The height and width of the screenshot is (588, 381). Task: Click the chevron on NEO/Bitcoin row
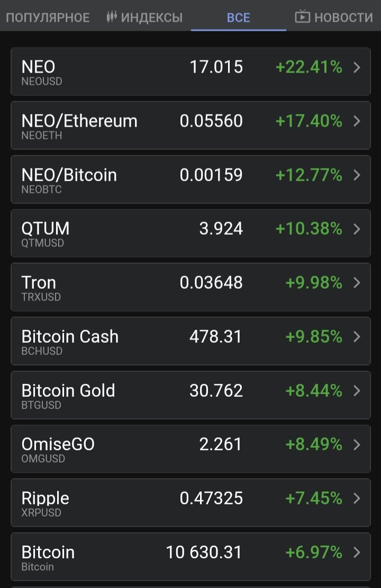click(357, 175)
